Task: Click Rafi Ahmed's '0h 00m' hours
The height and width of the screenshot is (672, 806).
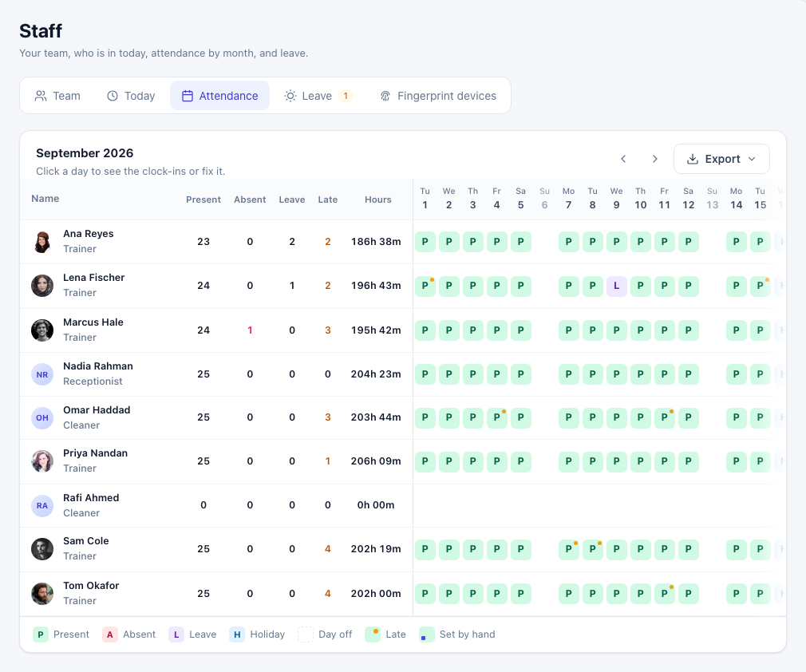Action: 376,505
